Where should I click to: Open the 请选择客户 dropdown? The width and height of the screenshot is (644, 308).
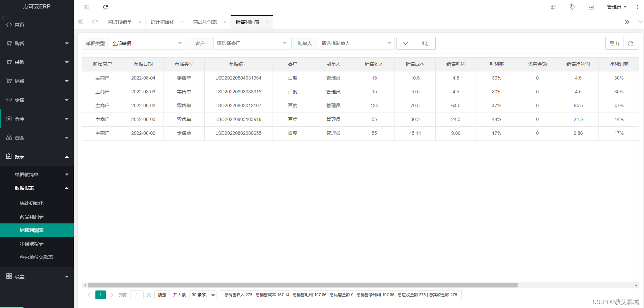pos(252,43)
